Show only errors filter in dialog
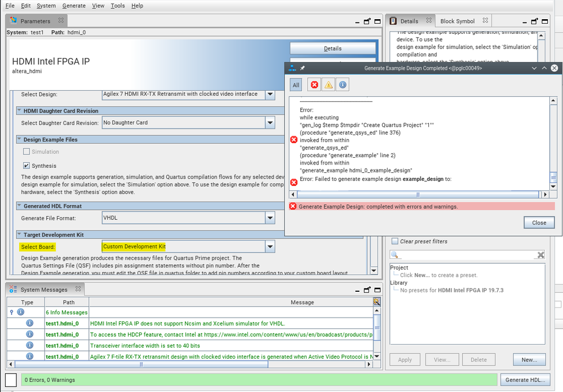 (314, 84)
